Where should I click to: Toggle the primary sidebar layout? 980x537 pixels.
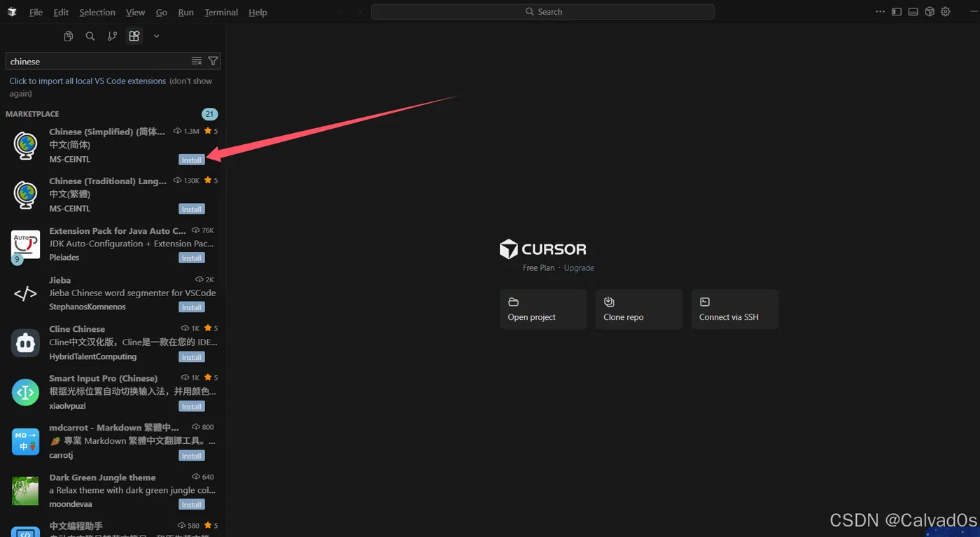point(897,12)
